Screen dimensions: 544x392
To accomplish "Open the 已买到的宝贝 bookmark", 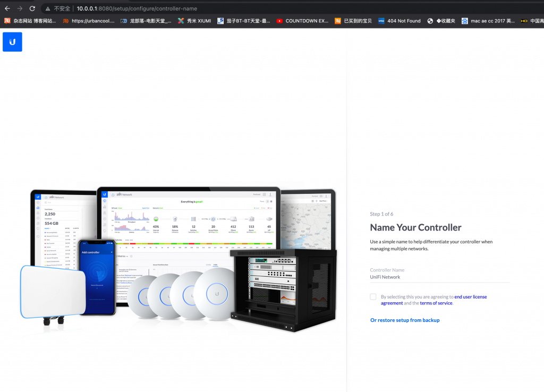I will (x=353, y=21).
